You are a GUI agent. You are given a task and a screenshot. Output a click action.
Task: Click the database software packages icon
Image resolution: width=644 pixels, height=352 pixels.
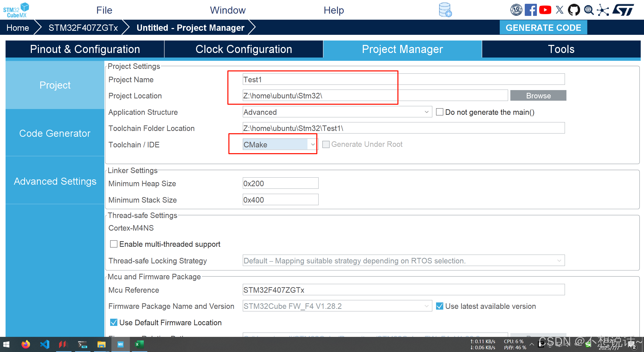[445, 10]
